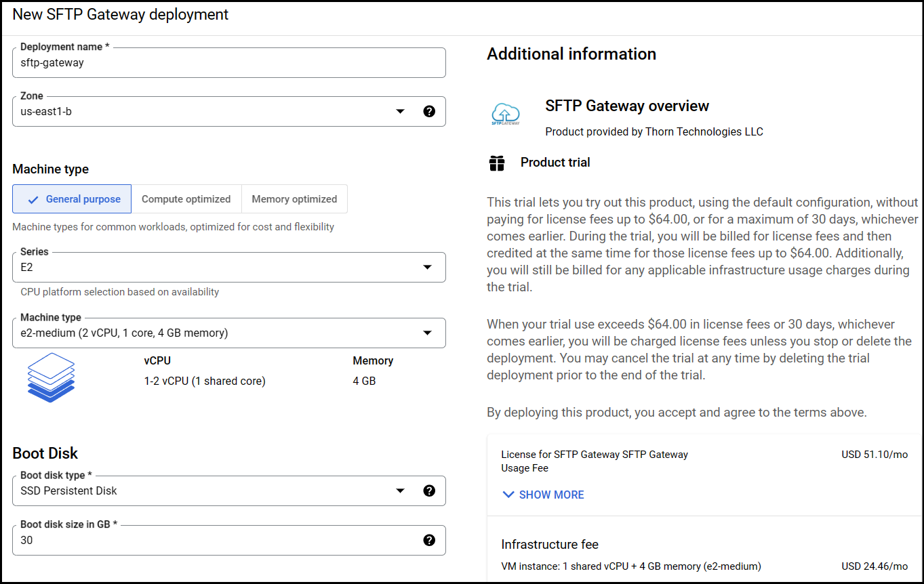Click the 'Boot Disk' section heading
This screenshot has width=924, height=584.
point(45,453)
